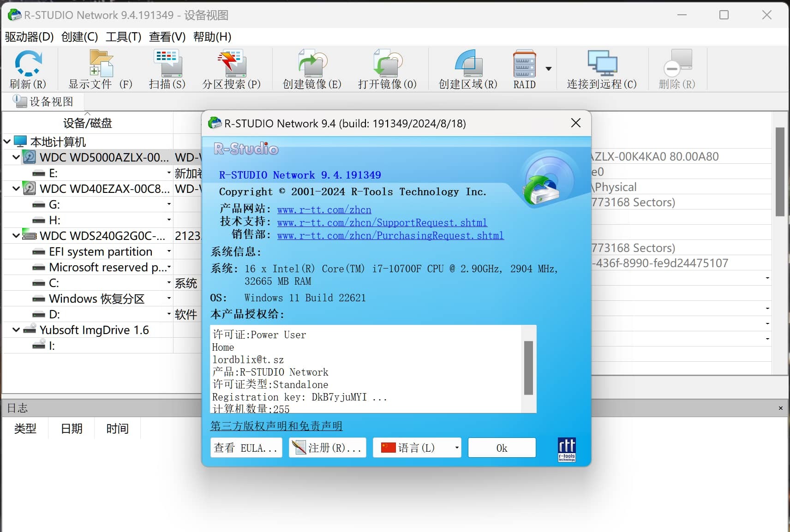Open the SupportRequest.shtml support link
Image resolution: width=790 pixels, height=532 pixels.
point(382,223)
